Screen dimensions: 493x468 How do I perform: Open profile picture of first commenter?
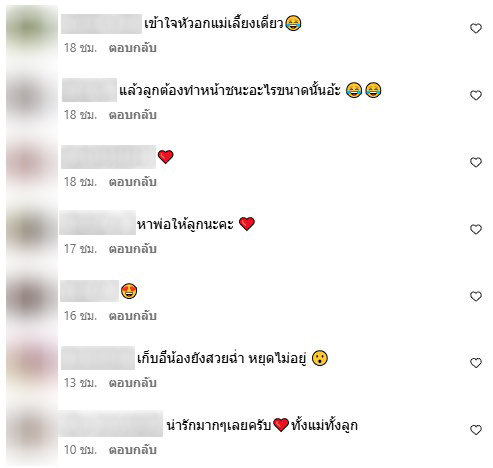[32, 28]
